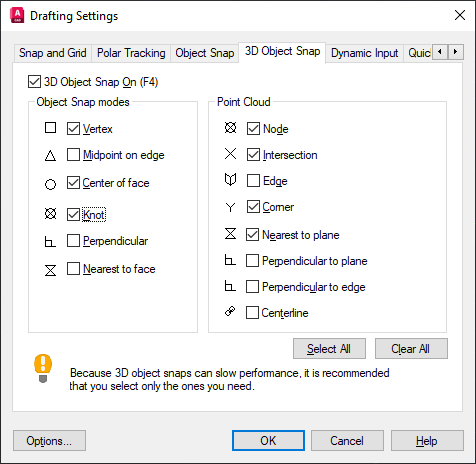Viewport: 476px width, 464px height.
Task: Click the Center of face circle icon
Action: [50, 184]
